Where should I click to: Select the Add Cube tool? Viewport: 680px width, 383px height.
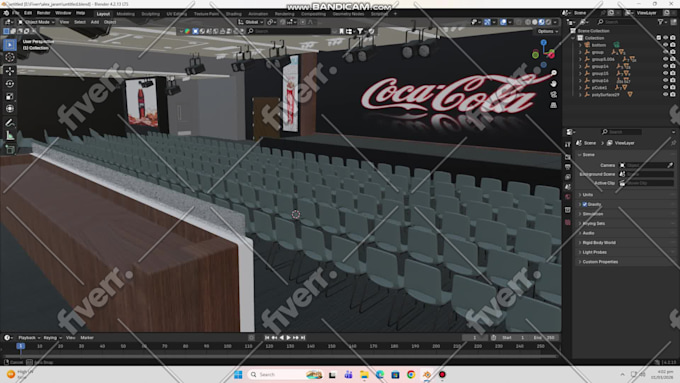tap(10, 150)
